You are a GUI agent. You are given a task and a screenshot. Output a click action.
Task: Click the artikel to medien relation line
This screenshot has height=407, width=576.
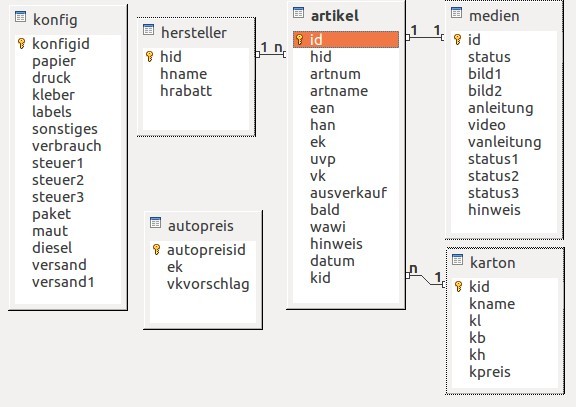point(425,37)
